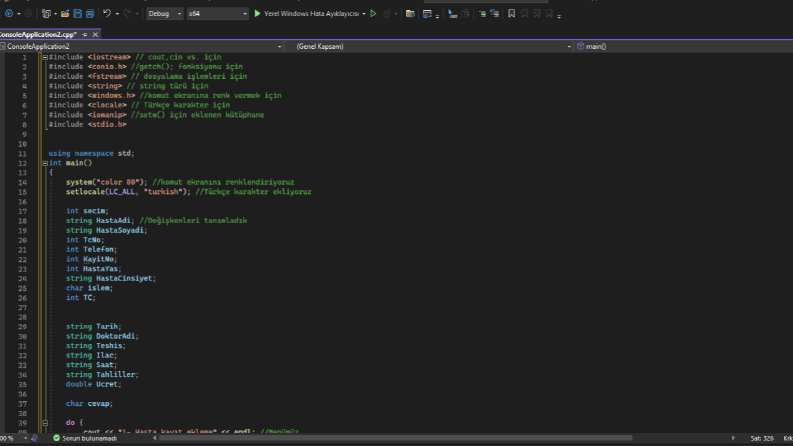This screenshot has height=446, width=793.
Task: Open the bookmark toolbar overflow options
Action: 559,16
